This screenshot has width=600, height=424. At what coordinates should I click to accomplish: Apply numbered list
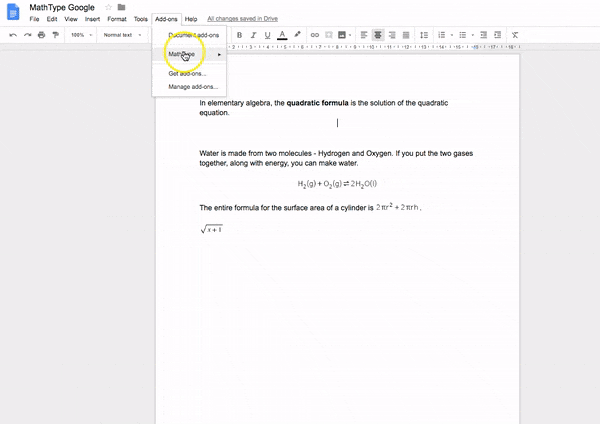pos(442,35)
